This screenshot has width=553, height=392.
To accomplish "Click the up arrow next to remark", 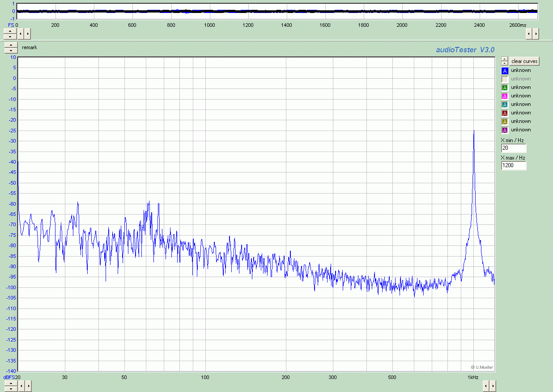I will [x=10, y=45].
